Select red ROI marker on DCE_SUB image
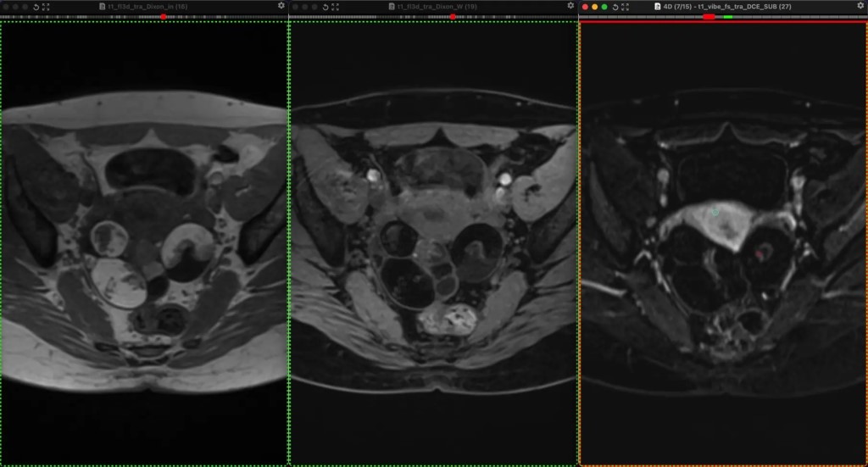Viewport: 868px width, 467px height. [x=760, y=251]
